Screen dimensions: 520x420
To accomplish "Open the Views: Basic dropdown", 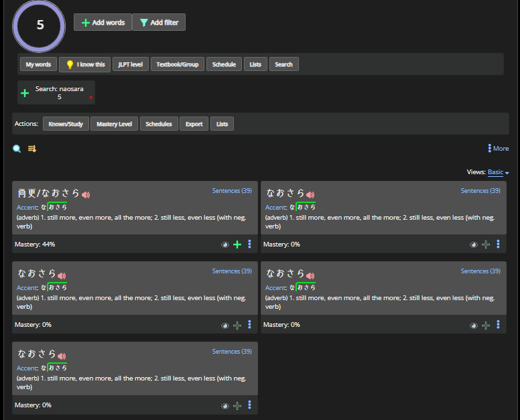I will coord(498,172).
